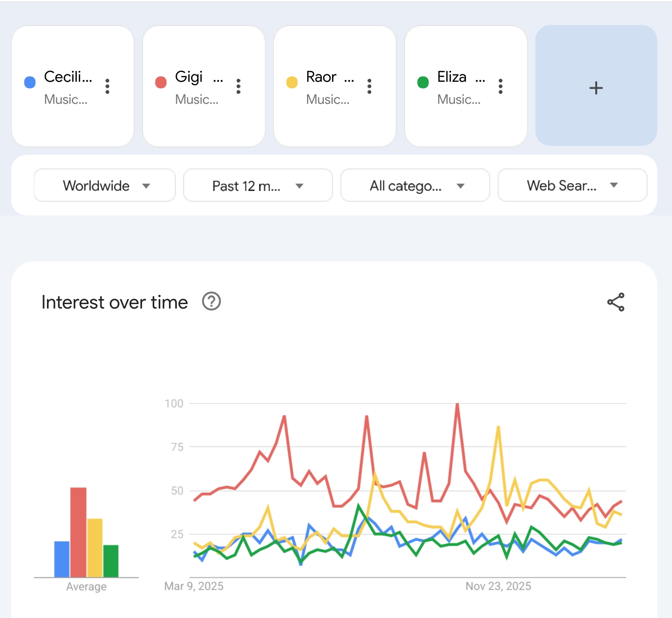Viewport: 672px width, 618px height.
Task: Edit the Raor search term
Action: [330, 77]
